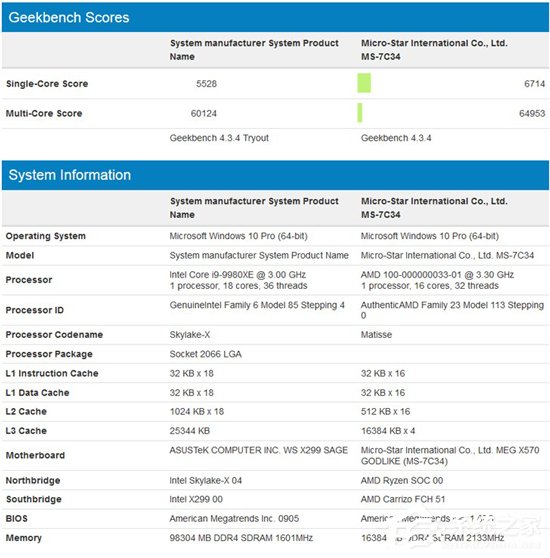Click the single-core value 6714

(x=534, y=84)
